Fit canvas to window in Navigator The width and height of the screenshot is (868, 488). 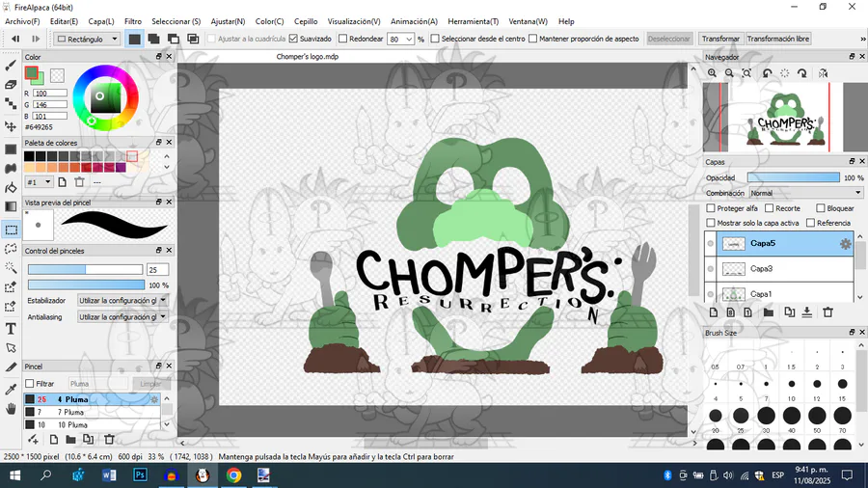(746, 73)
